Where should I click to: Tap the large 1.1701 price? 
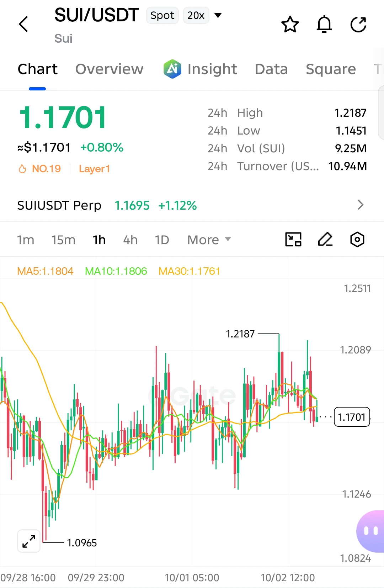point(63,117)
